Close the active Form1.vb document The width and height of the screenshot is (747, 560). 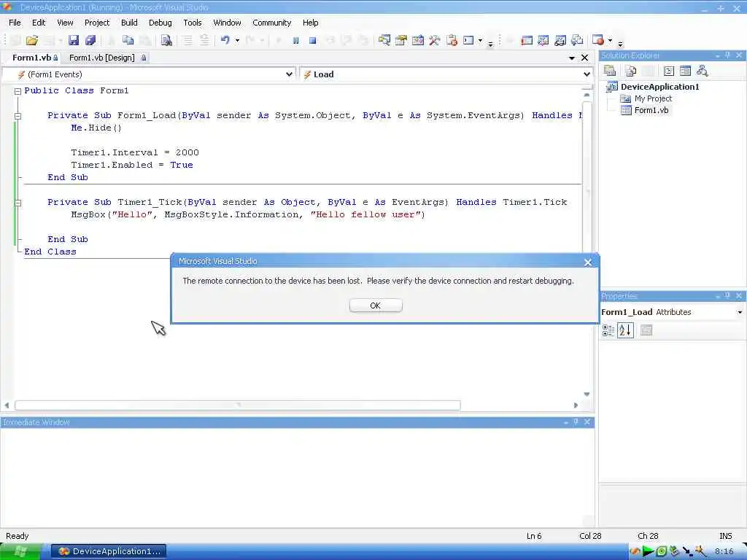pyautogui.click(x=584, y=58)
